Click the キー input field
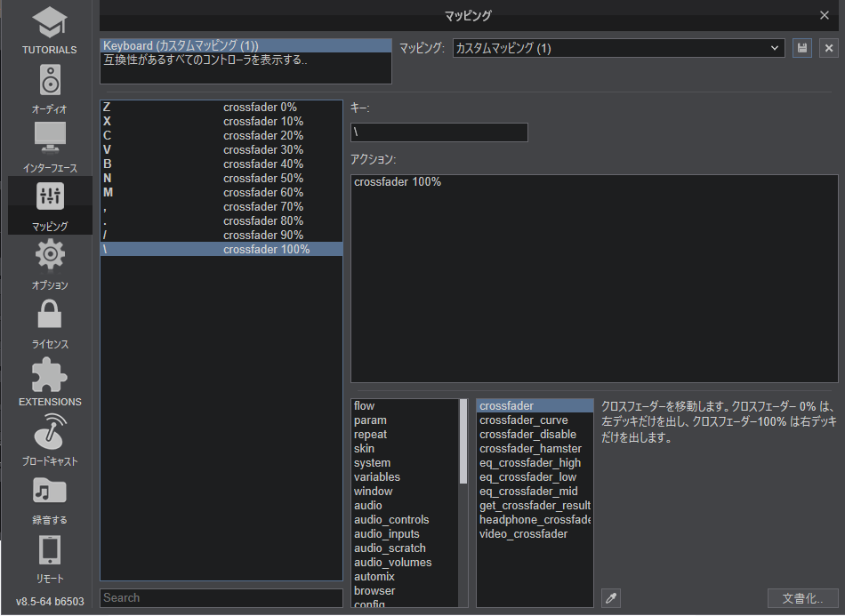 (439, 132)
